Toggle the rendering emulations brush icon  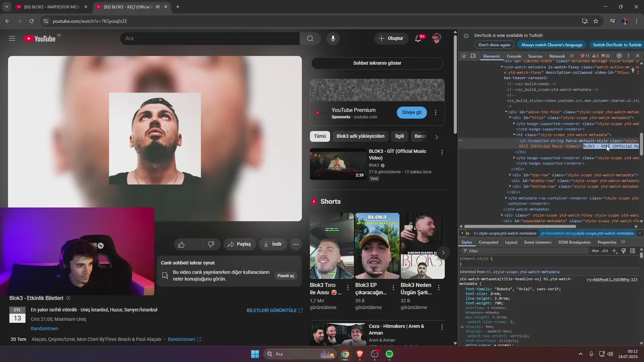[x=623, y=251]
